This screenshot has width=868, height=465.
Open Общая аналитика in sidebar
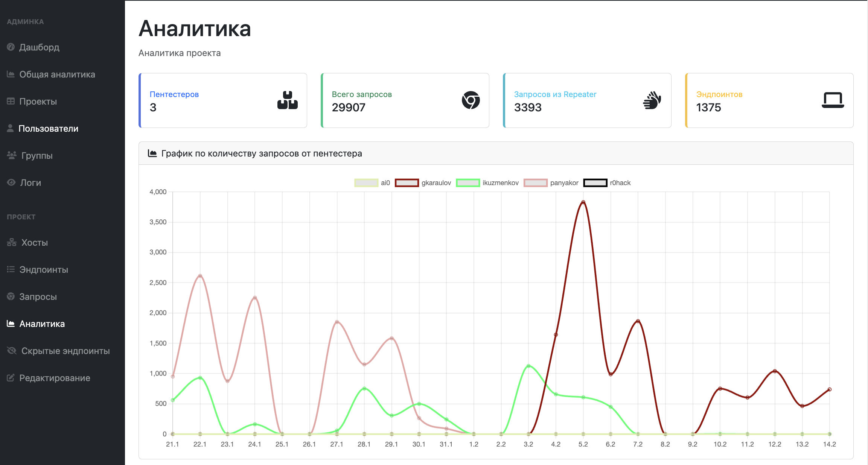[57, 74]
